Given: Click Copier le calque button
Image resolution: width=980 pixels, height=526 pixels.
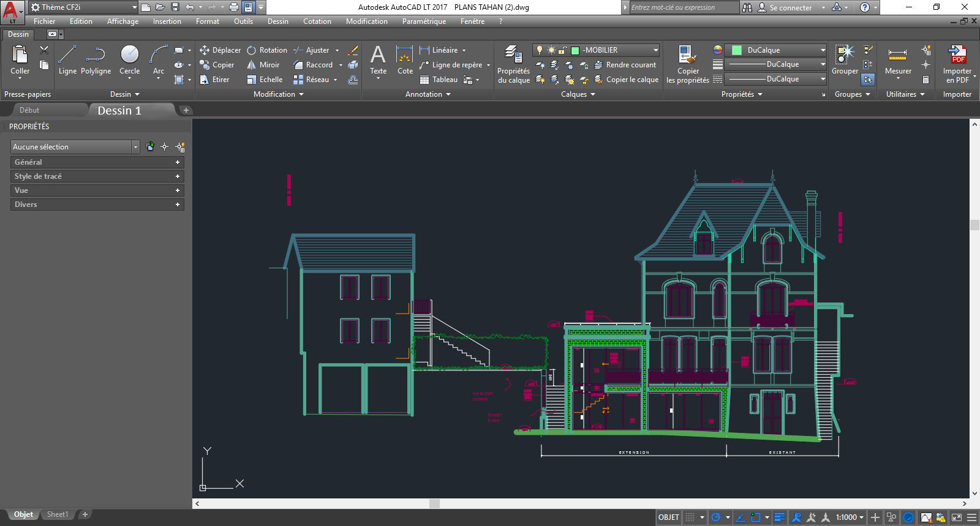Looking at the screenshot, I should click(626, 80).
